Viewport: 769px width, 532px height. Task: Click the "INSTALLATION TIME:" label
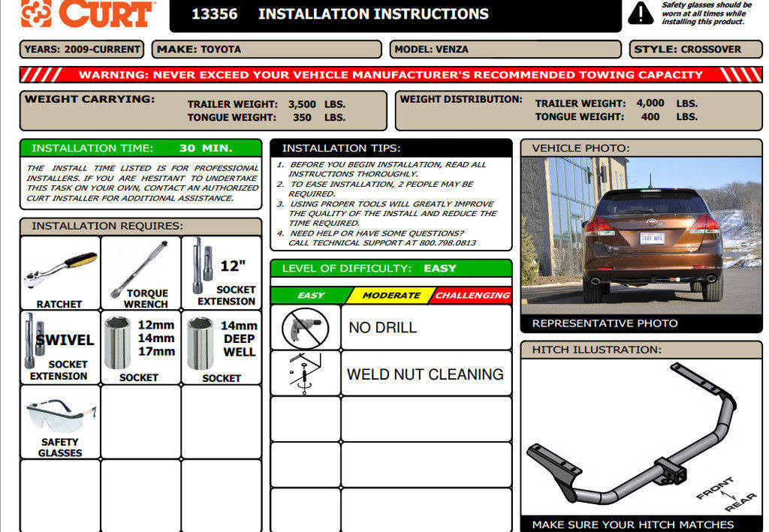tap(92, 148)
